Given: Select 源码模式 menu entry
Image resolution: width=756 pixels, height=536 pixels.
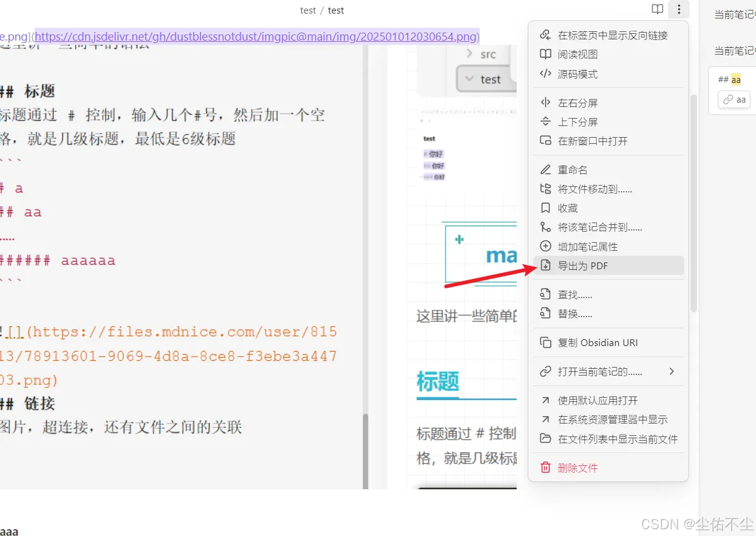Looking at the screenshot, I should coord(608,74).
